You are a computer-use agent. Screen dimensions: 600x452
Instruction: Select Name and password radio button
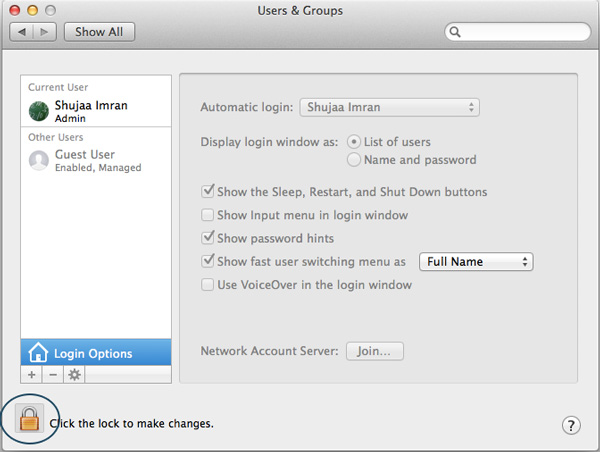tap(354, 159)
